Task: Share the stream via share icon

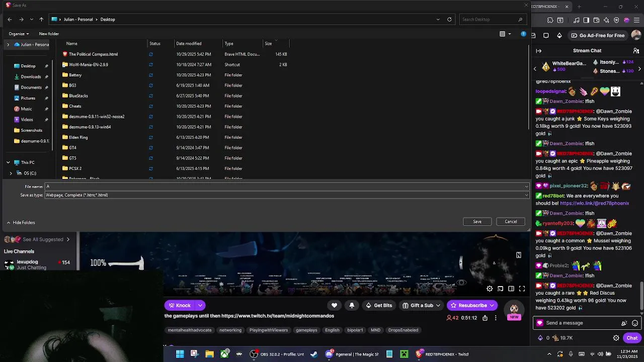Action: click(485, 318)
